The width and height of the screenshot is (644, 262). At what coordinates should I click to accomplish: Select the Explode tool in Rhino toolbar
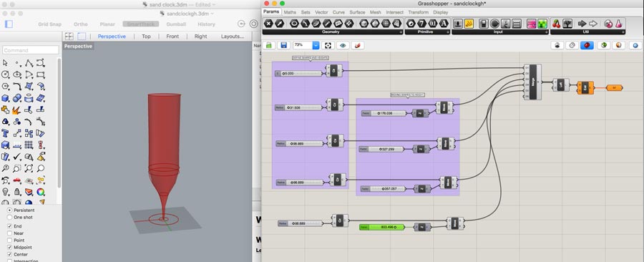point(17,110)
